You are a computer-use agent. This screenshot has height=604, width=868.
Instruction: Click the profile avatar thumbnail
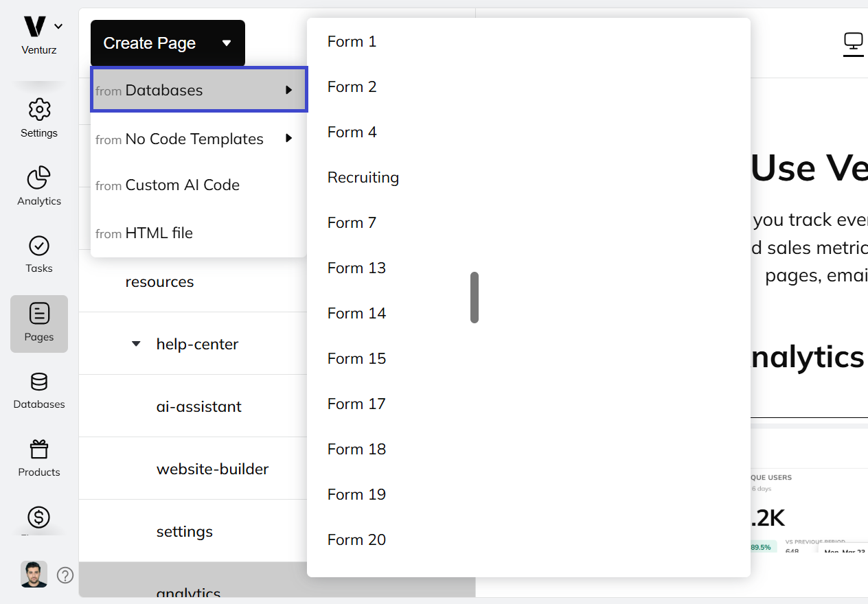[x=34, y=574]
